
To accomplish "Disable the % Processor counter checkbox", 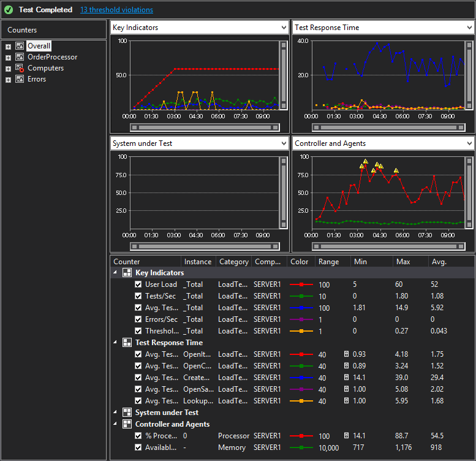I will (138, 436).
